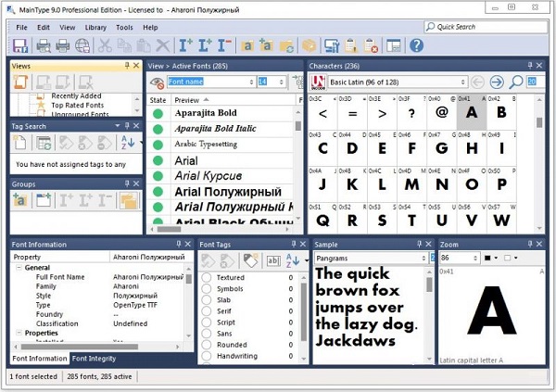Select the Aparajita Bold font row
Screen dimensions: 556x392
point(221,113)
